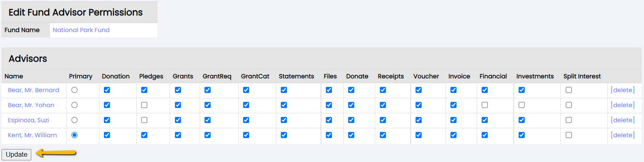Screen dimensions: 644x162
Task: Delete advisor Espinoza, Suzi
Action: click(x=622, y=120)
